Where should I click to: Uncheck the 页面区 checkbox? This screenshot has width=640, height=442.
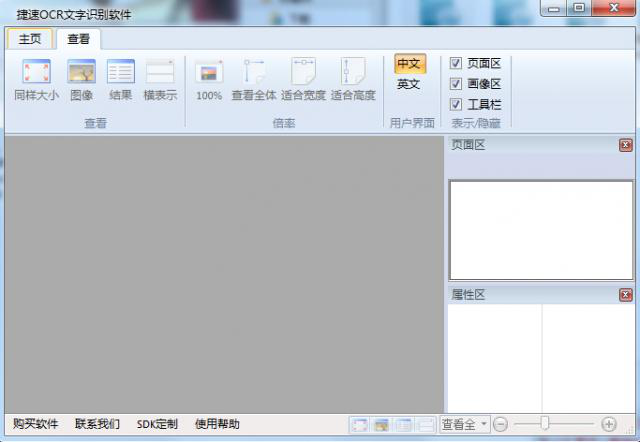click(456, 63)
